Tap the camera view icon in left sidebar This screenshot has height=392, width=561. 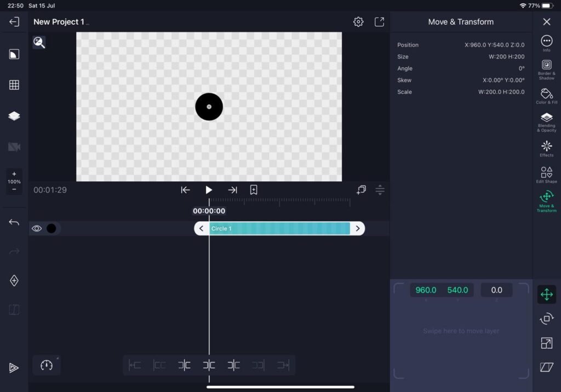14,147
